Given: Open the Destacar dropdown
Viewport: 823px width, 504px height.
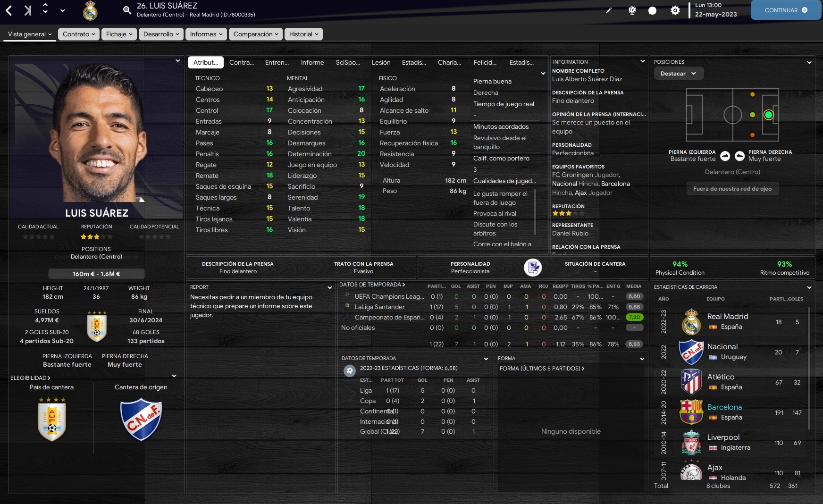Looking at the screenshot, I should pos(679,74).
